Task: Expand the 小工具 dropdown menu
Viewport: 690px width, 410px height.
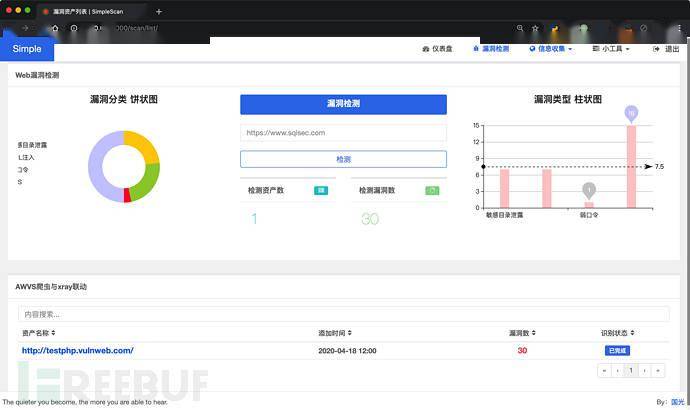Action: (x=611, y=49)
